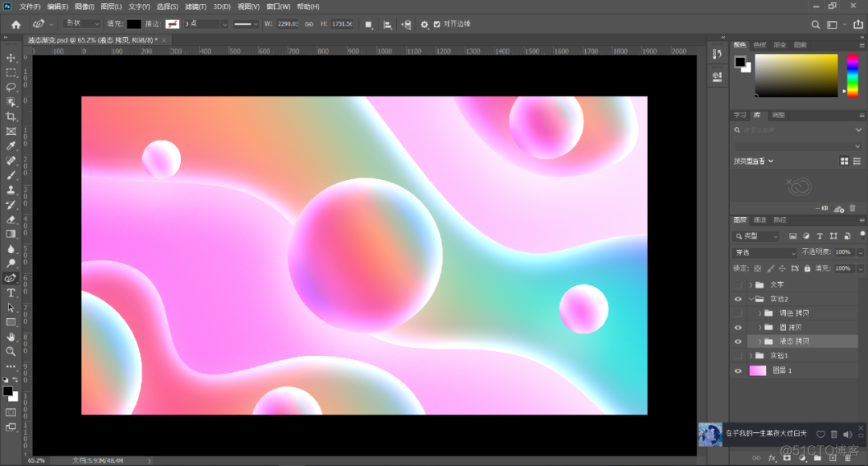Screen dimensions: 868x466
Task: Open the 形状 tool mode dropdown
Action: [83, 24]
